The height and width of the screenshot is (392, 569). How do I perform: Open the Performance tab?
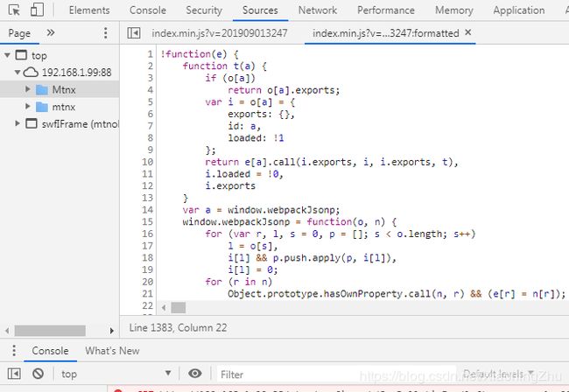386,10
